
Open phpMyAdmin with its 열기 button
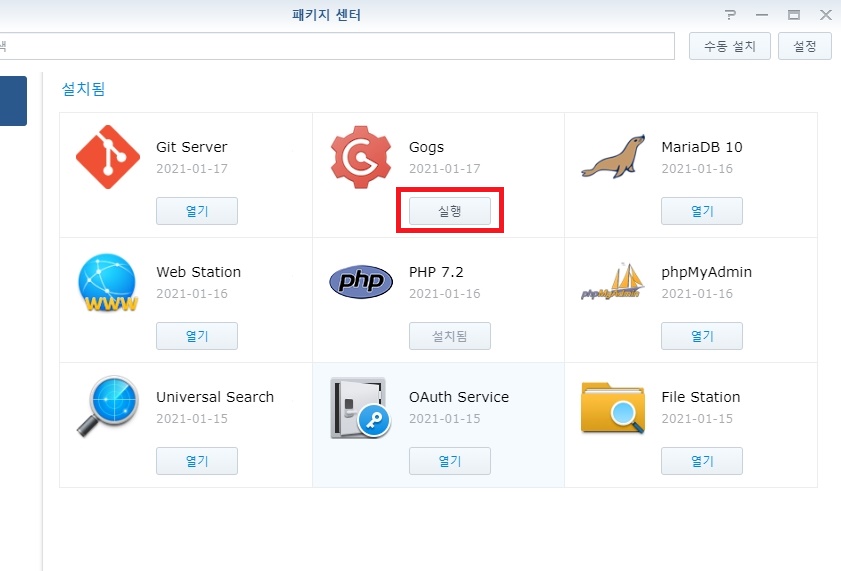coord(702,336)
